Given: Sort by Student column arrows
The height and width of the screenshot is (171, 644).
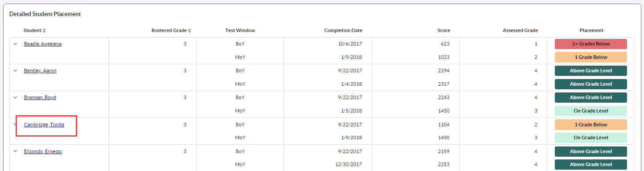Looking at the screenshot, I should (44, 31).
